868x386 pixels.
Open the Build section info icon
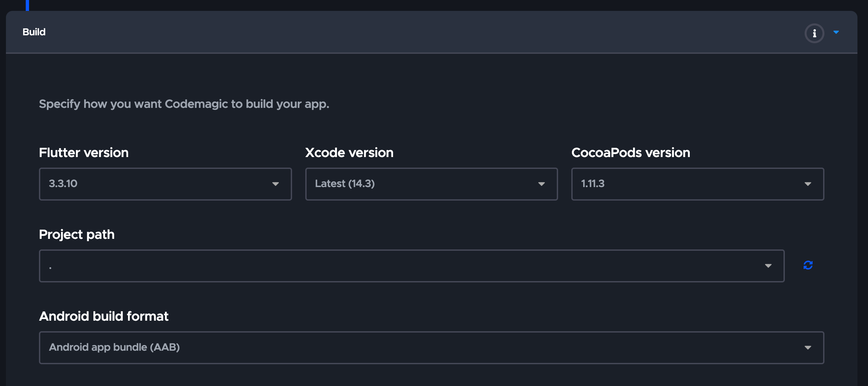click(x=814, y=33)
